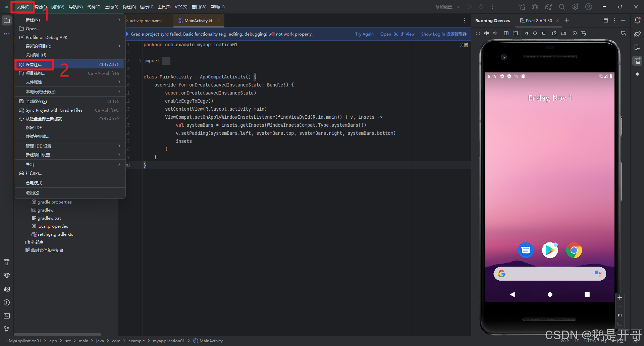Expand the folded import block in code
Image resolution: width=644 pixels, height=346 pixels.
[x=140, y=61]
